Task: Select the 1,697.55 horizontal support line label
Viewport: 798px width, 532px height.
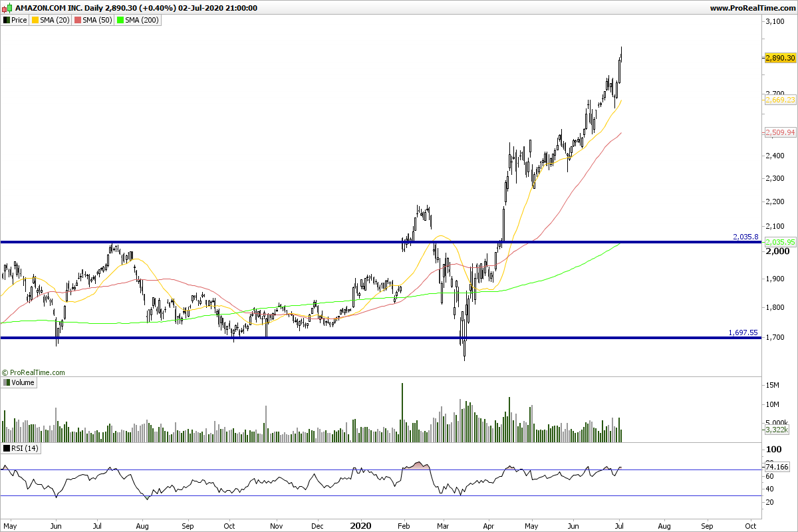Action: 743,332
